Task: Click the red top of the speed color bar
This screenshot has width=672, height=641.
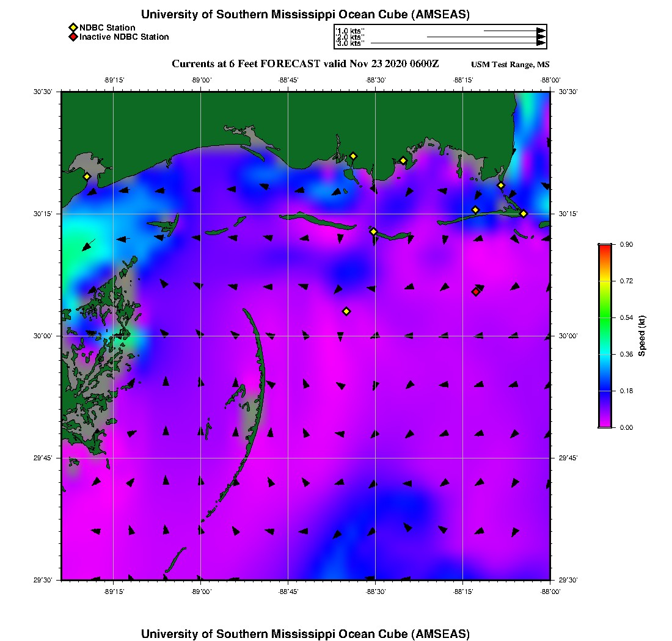Action: [x=605, y=248]
